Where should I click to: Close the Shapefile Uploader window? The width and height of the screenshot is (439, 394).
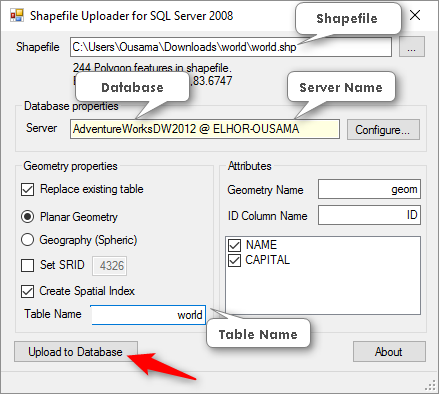[x=415, y=15]
